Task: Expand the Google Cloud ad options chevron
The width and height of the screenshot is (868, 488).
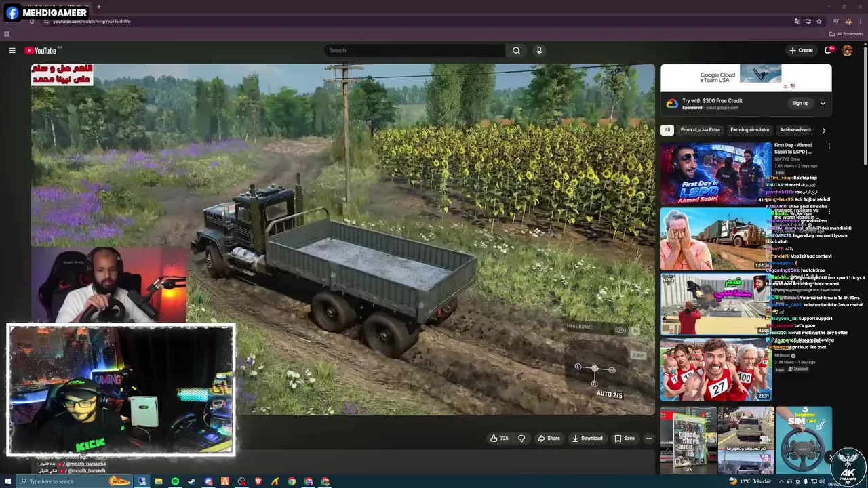Action: (823, 103)
